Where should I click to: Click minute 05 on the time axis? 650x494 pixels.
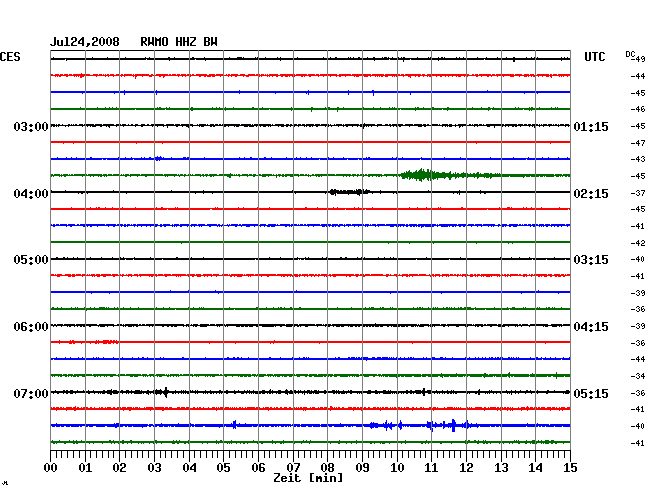[223, 468]
